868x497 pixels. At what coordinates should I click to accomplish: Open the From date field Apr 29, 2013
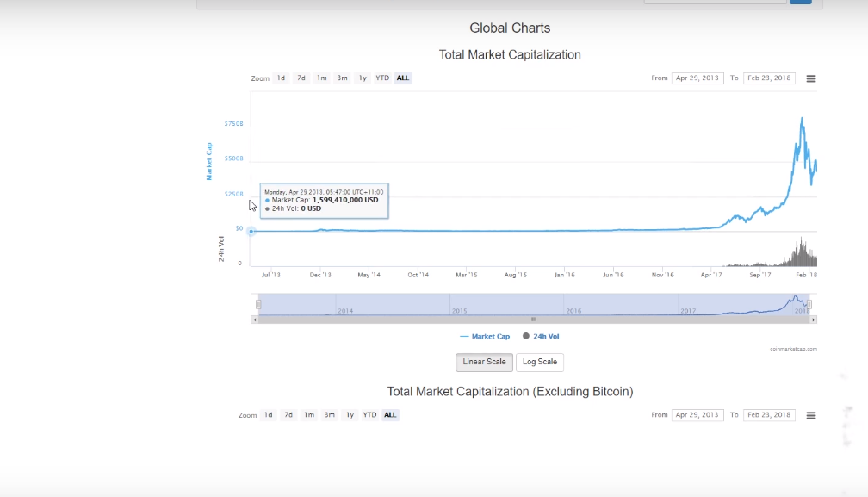pyautogui.click(x=697, y=78)
